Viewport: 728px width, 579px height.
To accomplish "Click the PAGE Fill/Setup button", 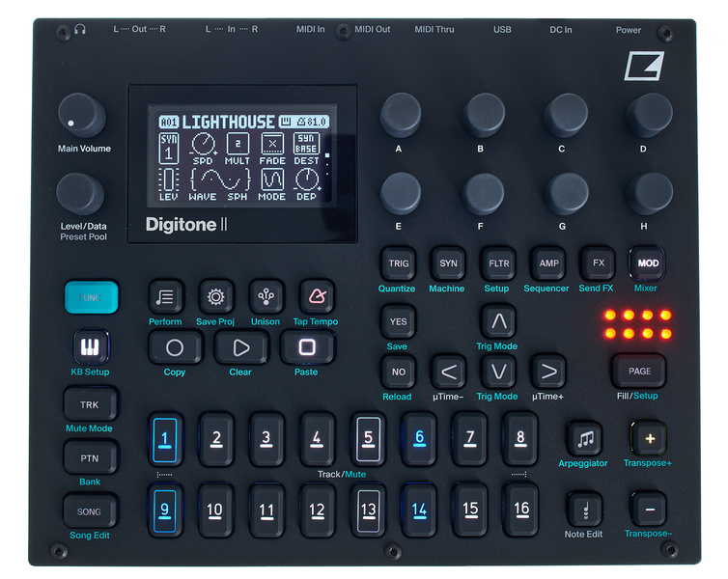I will pos(639,371).
